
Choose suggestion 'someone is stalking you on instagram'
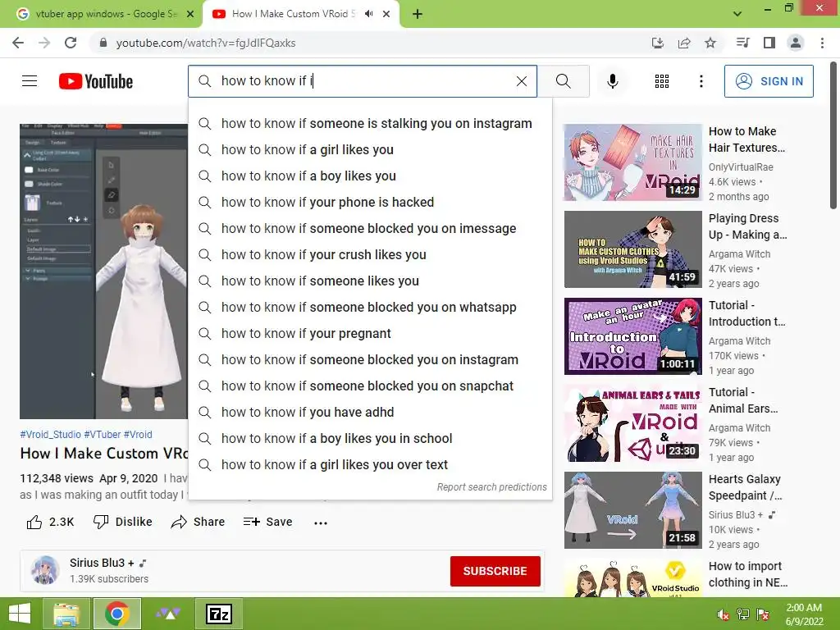coord(370,123)
